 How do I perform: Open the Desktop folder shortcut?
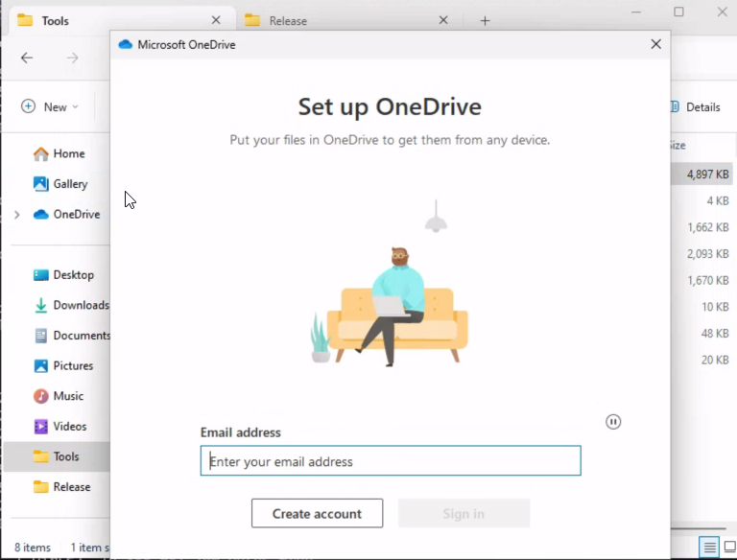[x=63, y=275]
